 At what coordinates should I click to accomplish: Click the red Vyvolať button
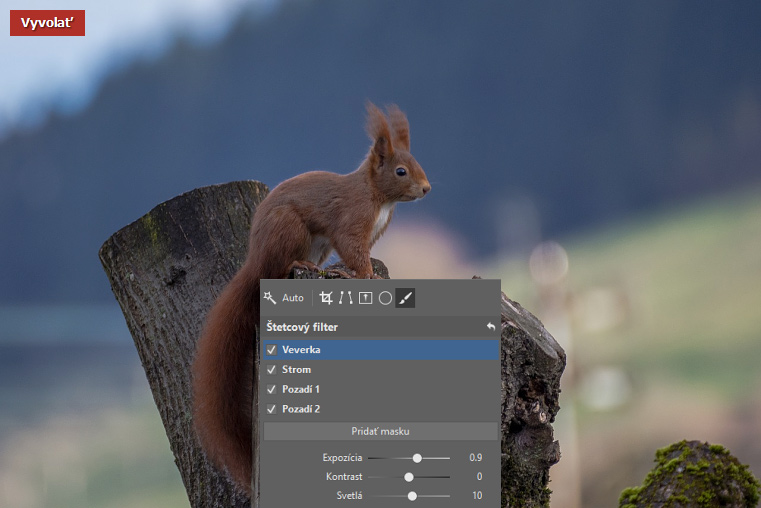47,23
